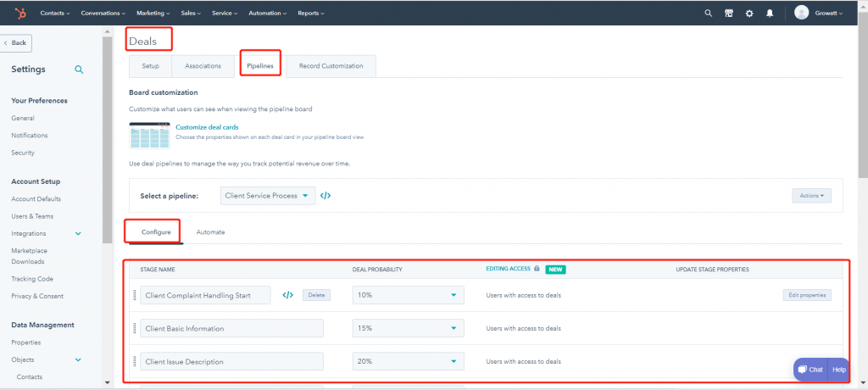Open the Automation menu
Screen dimensions: 868x390
coord(268,13)
